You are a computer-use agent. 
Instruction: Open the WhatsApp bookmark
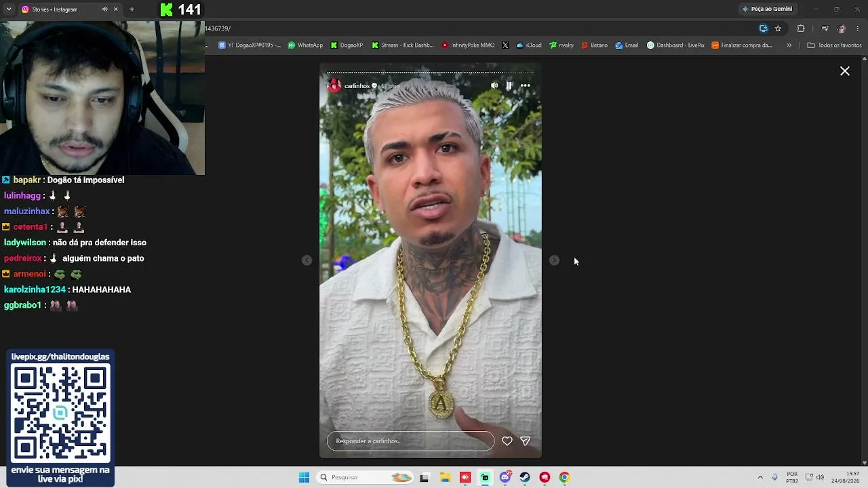[305, 45]
